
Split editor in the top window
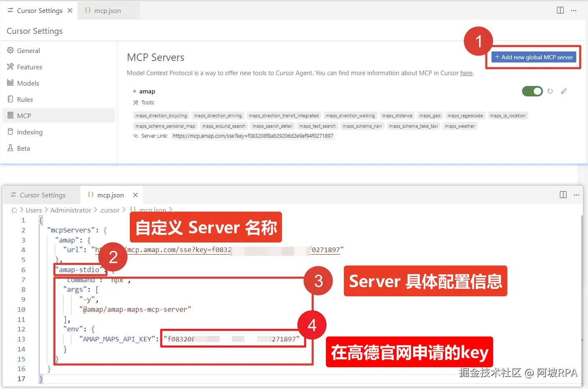click(x=560, y=10)
